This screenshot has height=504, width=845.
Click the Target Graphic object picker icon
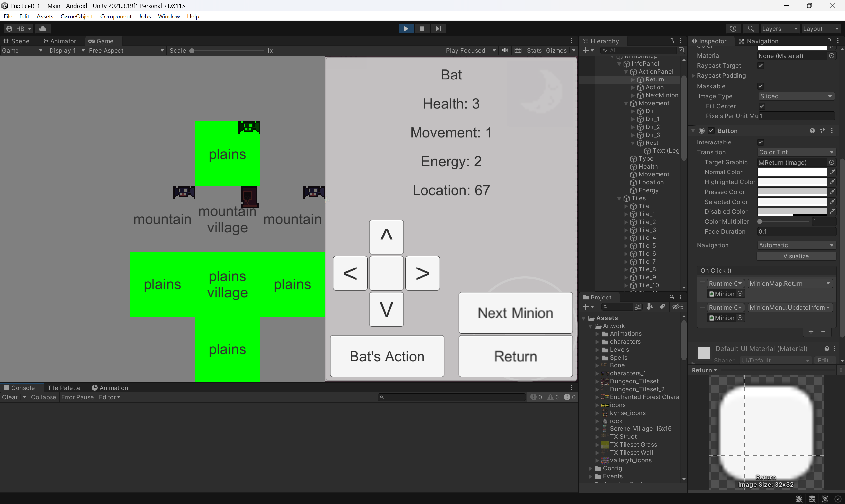coord(832,162)
